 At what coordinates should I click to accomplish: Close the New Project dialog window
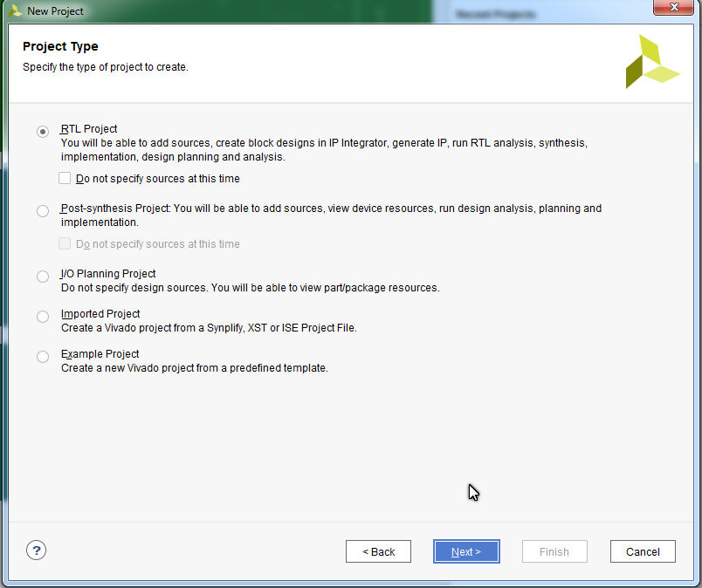674,8
